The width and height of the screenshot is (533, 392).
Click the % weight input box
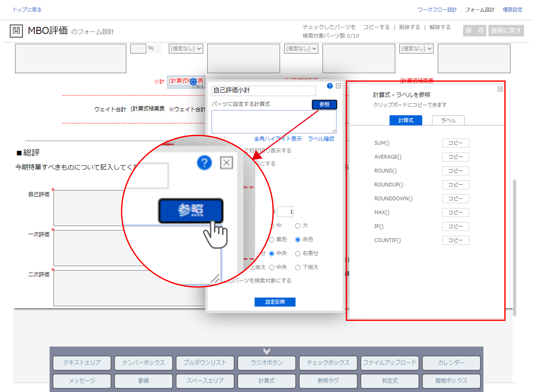(138, 49)
